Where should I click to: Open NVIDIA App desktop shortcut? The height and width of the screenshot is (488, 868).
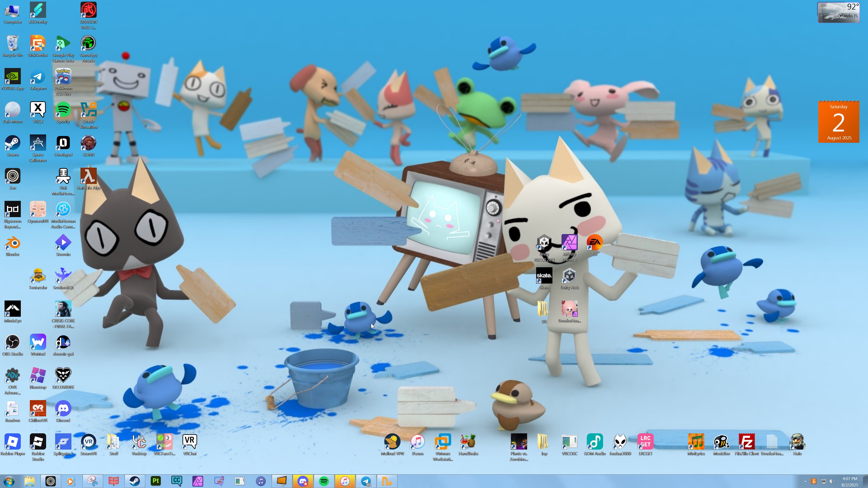[12, 80]
